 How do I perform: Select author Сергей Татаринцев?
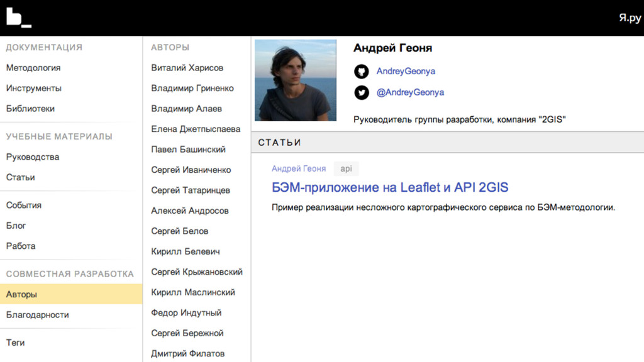click(x=191, y=190)
